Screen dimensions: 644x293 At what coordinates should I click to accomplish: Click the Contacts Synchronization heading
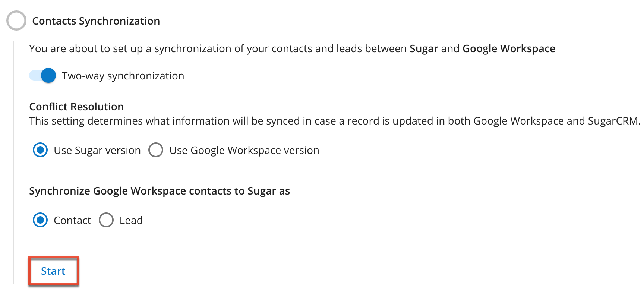[x=96, y=21]
